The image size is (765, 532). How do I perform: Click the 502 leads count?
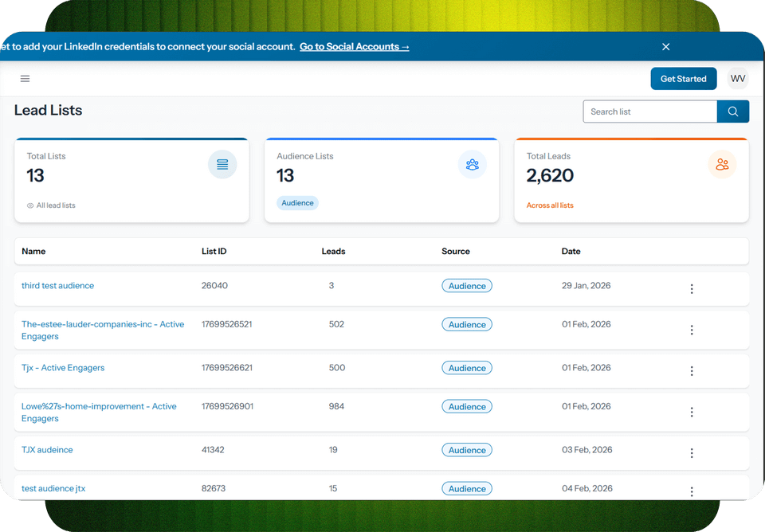point(336,324)
